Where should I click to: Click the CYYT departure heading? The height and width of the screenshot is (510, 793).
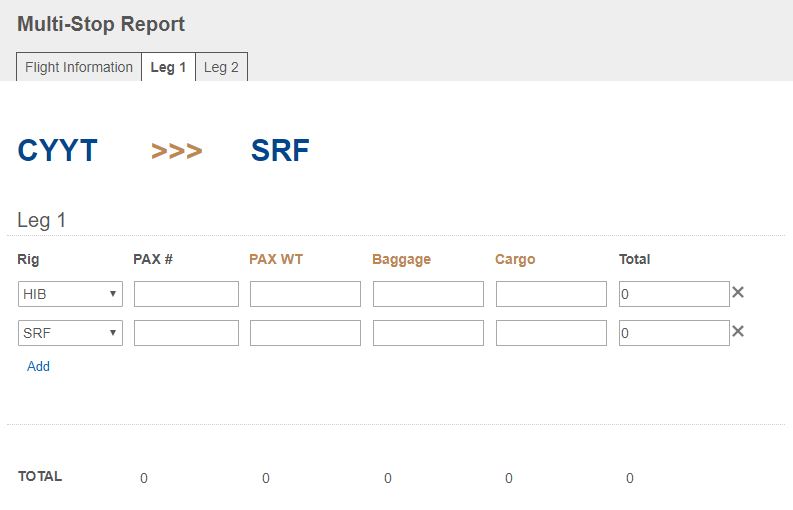coord(57,151)
